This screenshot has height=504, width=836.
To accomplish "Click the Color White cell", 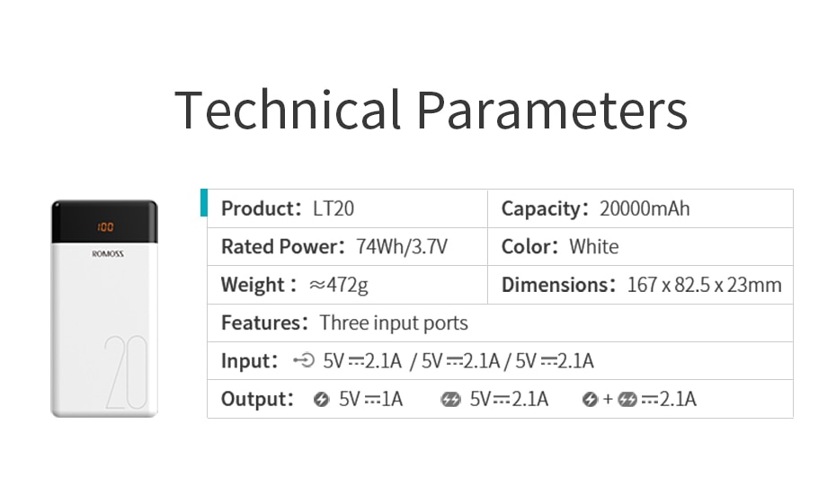I will (x=640, y=247).
